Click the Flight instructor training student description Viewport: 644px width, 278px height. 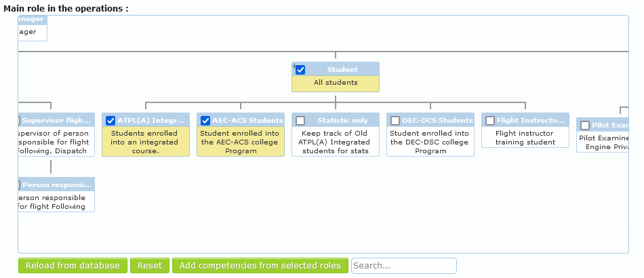[525, 138]
